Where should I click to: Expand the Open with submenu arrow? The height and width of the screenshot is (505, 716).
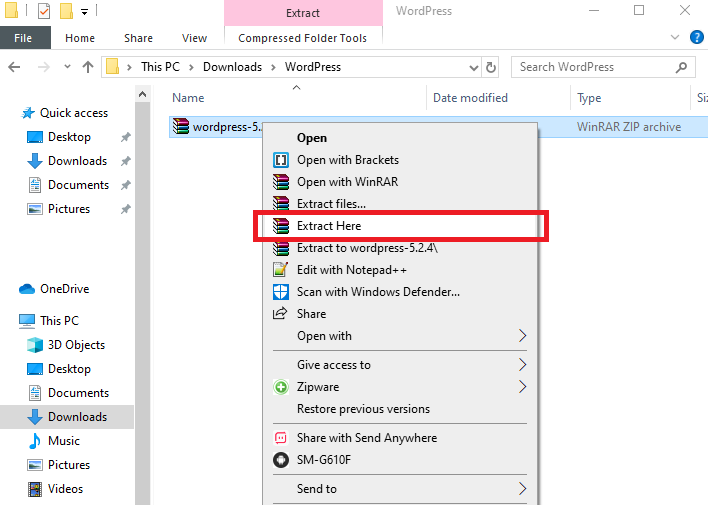click(x=523, y=336)
